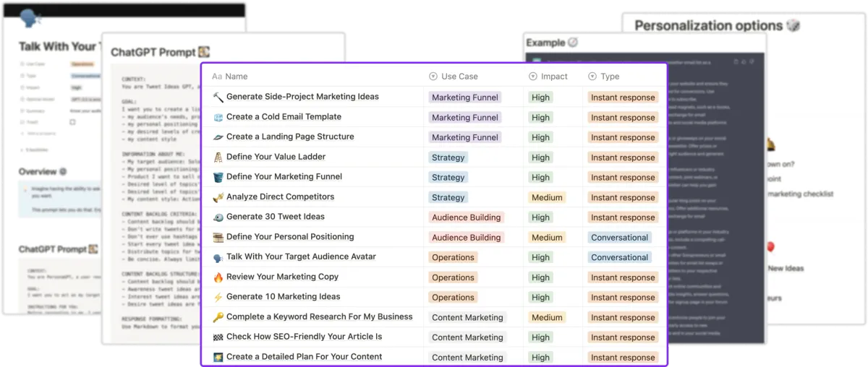Open the Create a Cold Email Template page

point(284,117)
